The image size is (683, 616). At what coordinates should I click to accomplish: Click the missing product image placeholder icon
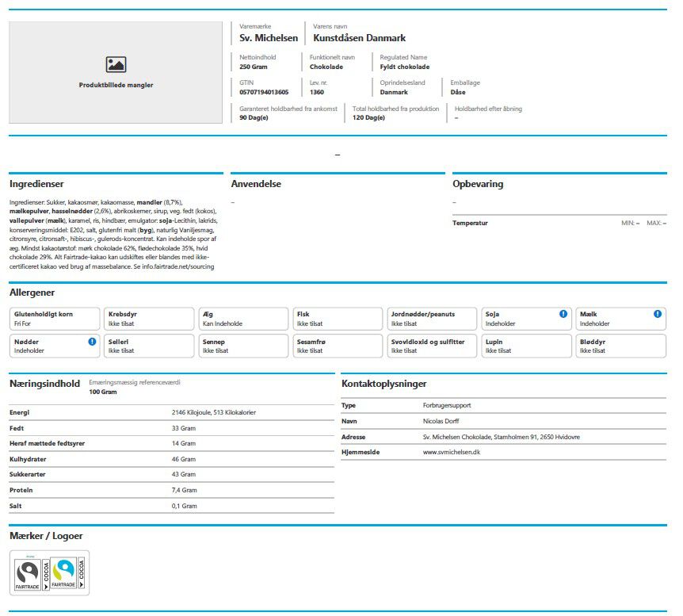tap(116, 64)
